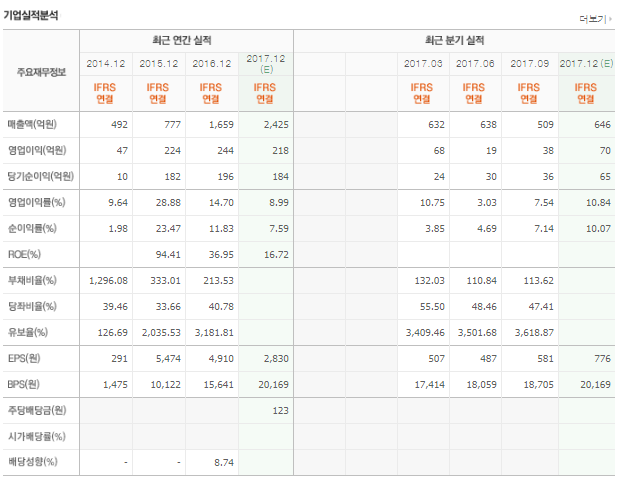618x480 pixels.
Task: Click operating margin value 28.88
Action: coord(168,203)
